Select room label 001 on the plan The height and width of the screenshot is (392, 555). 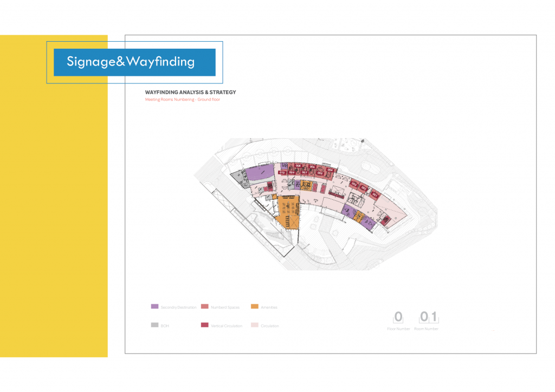(x=374, y=194)
